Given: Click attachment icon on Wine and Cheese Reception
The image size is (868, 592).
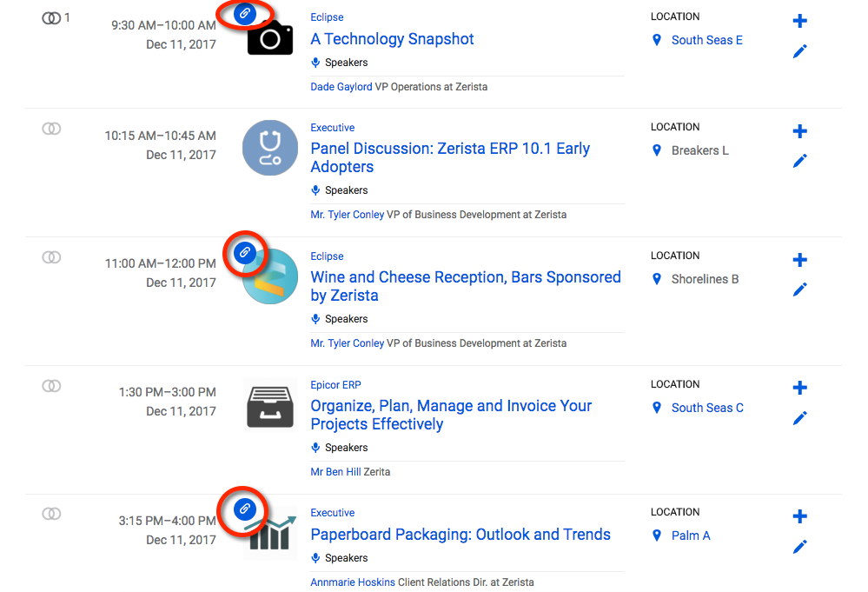Looking at the screenshot, I should tap(245, 252).
